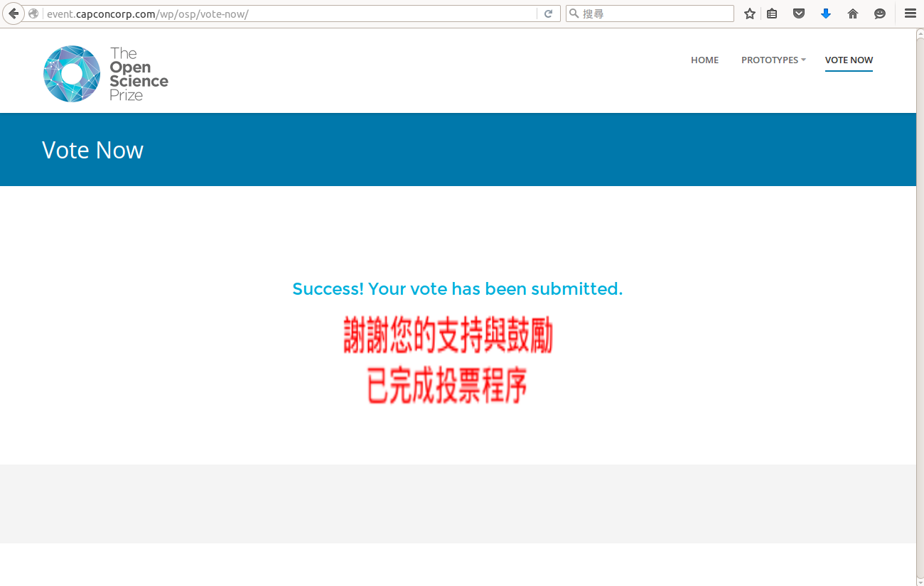Reload the page with the refresh icon
The image size is (924, 586).
tap(548, 13)
